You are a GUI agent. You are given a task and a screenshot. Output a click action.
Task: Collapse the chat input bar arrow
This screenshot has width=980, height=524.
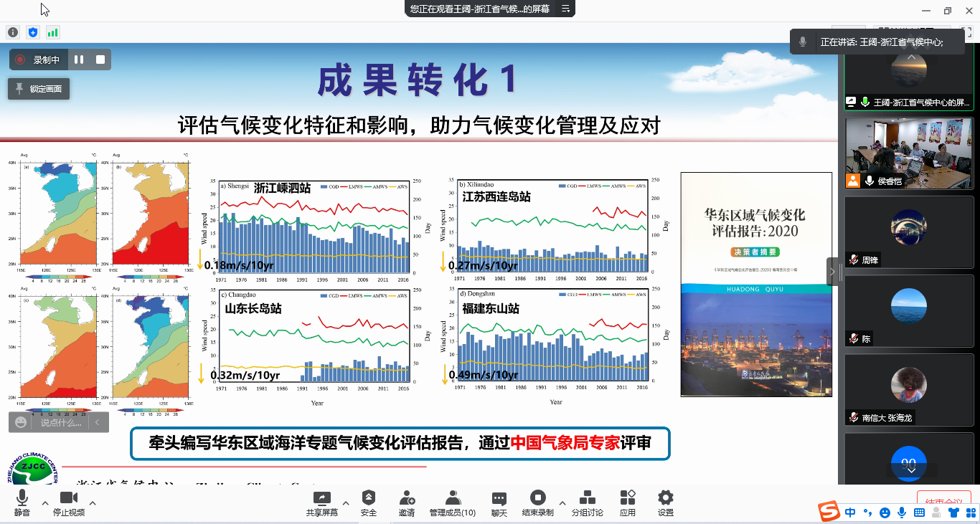[x=98, y=422]
